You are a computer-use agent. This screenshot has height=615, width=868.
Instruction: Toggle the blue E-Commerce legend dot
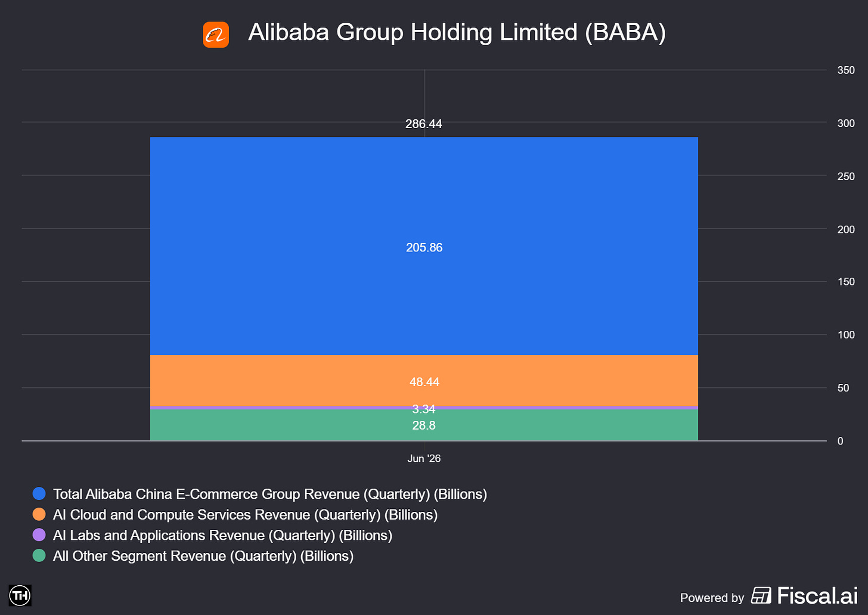tap(39, 494)
